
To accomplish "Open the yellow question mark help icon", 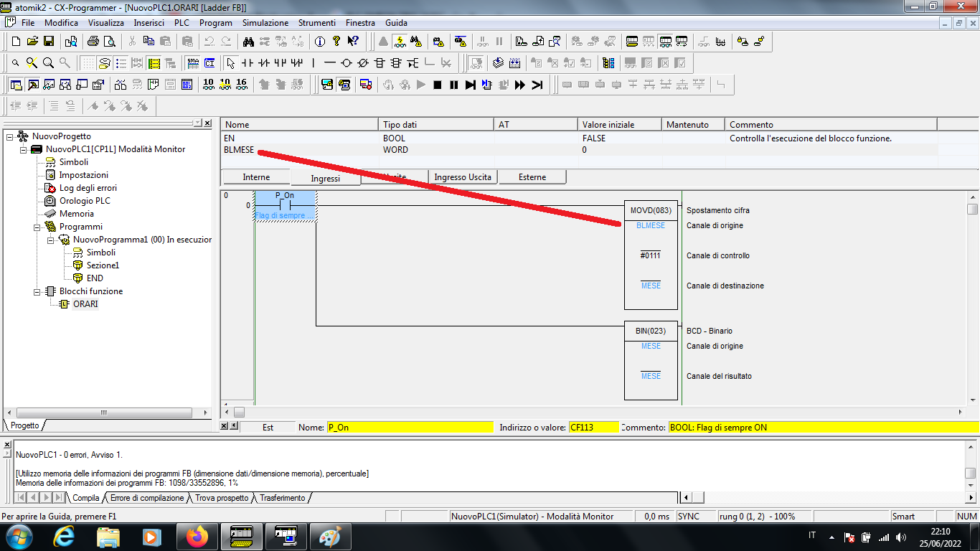I will [x=336, y=42].
